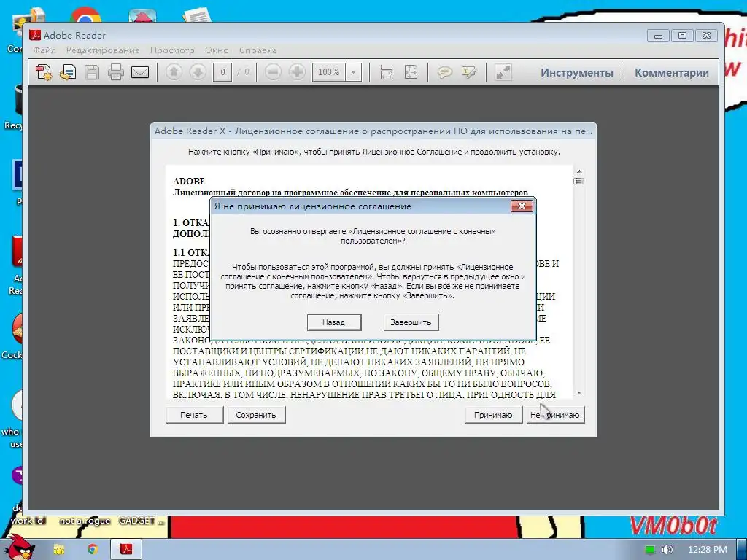
Task: Click the license text scrollbar thumb
Action: point(578,181)
